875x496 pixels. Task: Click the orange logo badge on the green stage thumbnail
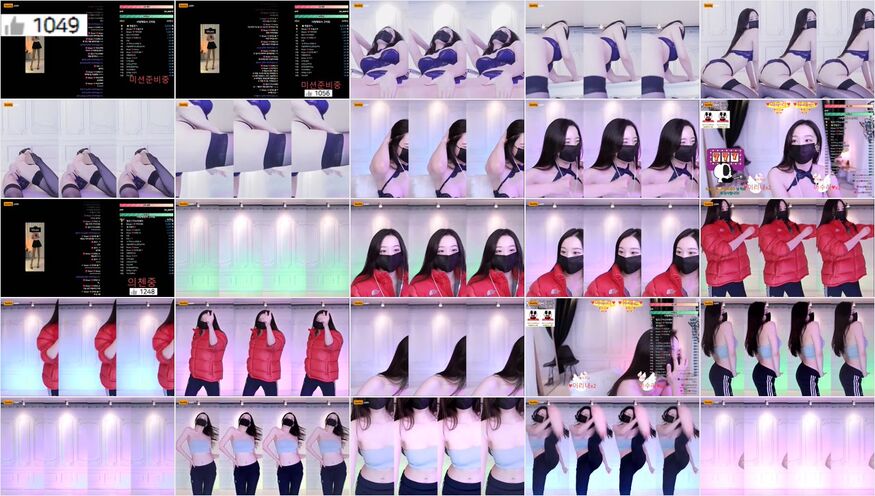coord(184,203)
